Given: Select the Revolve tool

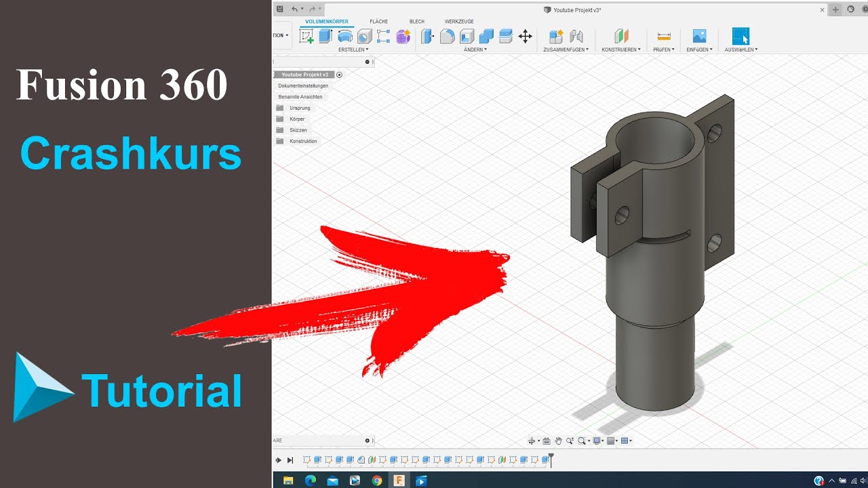Looking at the screenshot, I should (345, 37).
